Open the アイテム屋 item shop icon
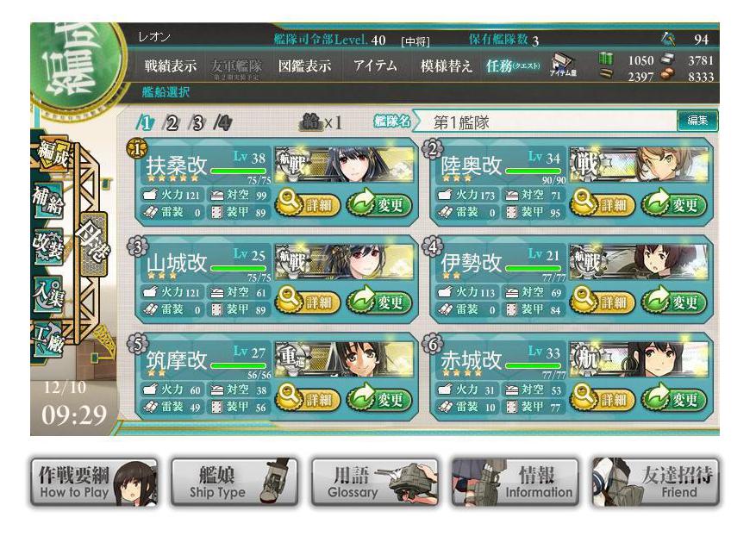The image size is (756, 536). [x=563, y=65]
